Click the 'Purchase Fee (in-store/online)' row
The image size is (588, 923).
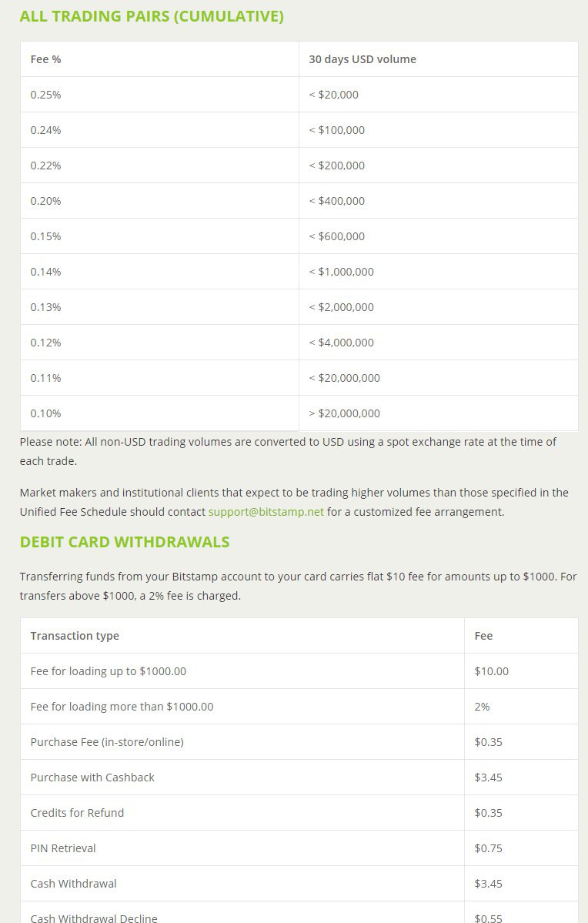(107, 742)
